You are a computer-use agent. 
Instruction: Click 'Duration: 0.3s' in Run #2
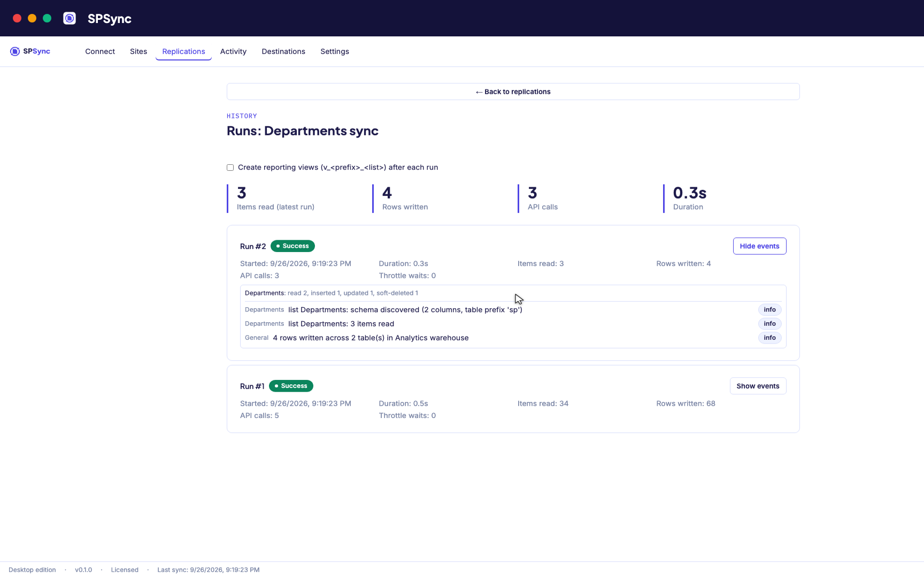404,264
